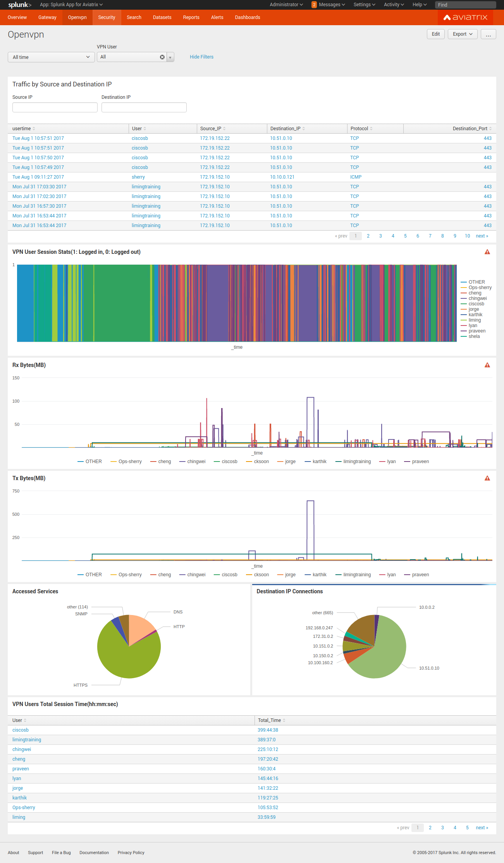Click the Splunk logo

pyautogui.click(x=20, y=5)
